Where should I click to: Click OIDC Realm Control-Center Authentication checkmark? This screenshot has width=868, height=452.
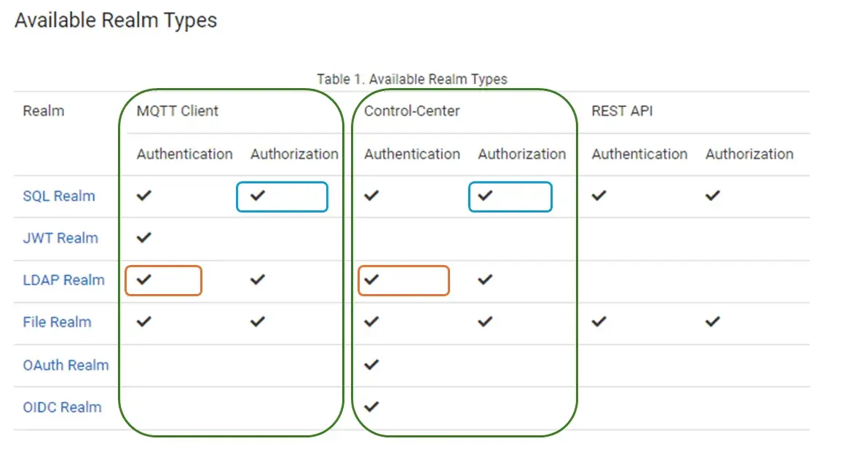pyautogui.click(x=371, y=407)
